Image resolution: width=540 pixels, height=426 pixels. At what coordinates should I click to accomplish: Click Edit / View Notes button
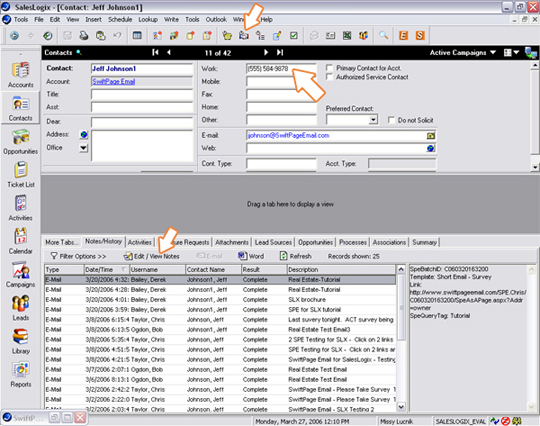pyautogui.click(x=152, y=256)
